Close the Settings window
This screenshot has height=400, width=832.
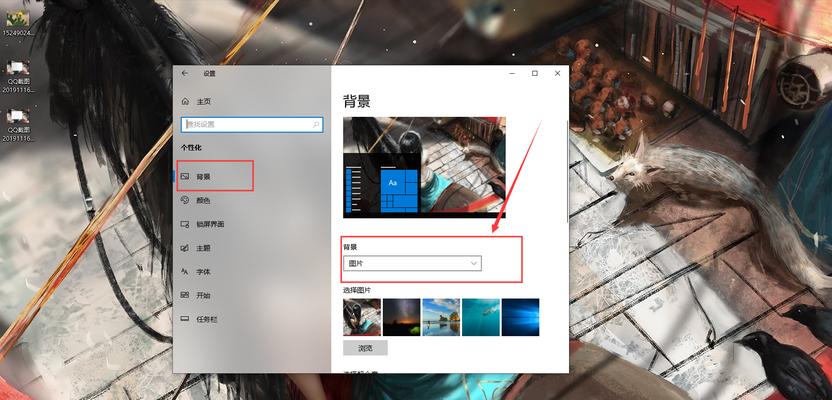point(557,73)
